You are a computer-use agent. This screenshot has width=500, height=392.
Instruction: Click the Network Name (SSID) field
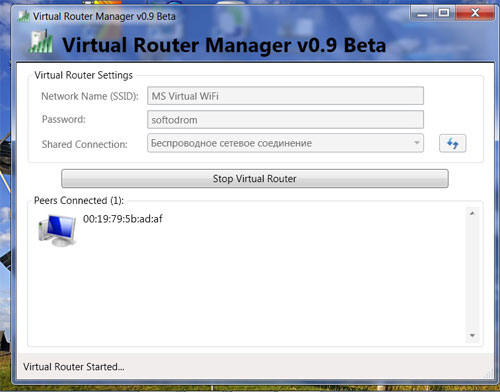pos(285,96)
